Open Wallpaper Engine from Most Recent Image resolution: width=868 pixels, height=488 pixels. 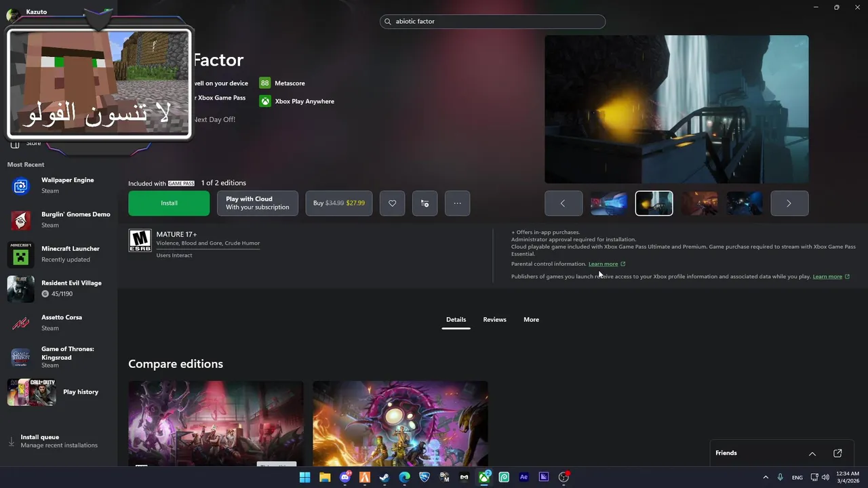(59, 185)
